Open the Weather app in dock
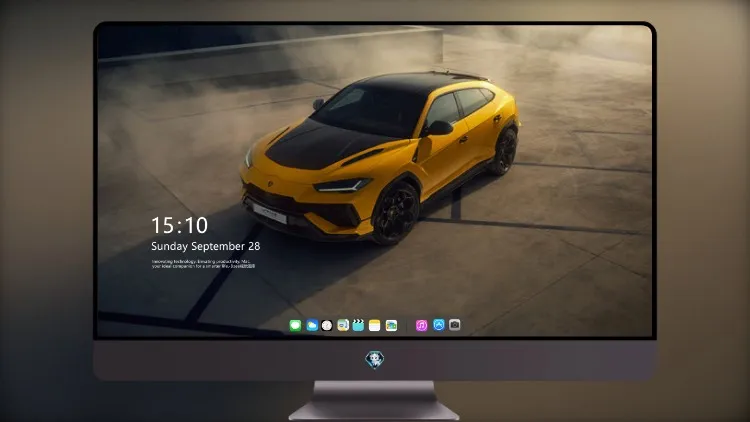This screenshot has height=422, width=750. pyautogui.click(x=312, y=325)
